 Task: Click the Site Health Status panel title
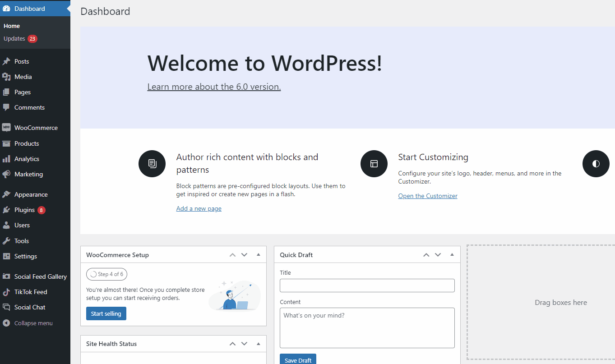coord(111,344)
